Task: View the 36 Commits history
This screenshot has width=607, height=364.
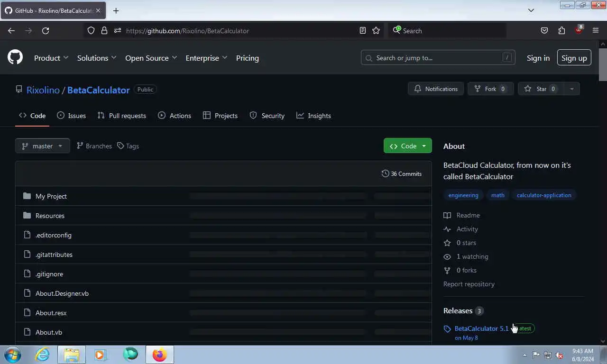Action: coord(402,173)
